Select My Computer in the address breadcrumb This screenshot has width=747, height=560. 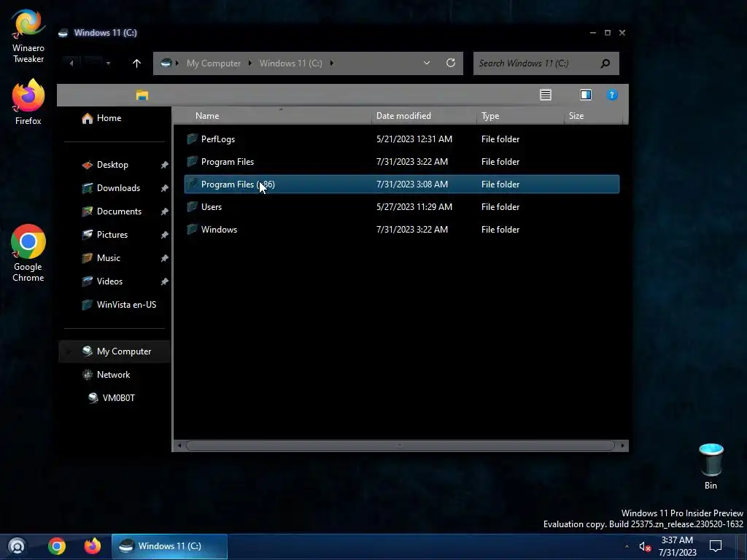[214, 63]
